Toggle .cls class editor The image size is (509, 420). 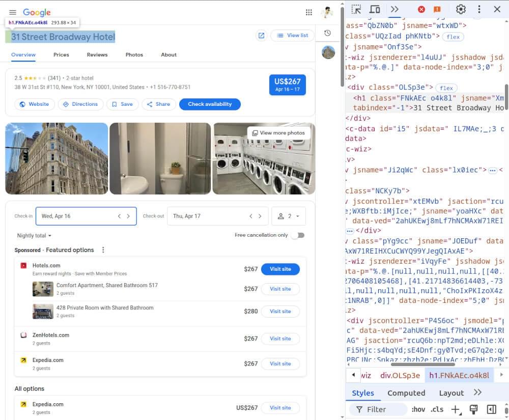click(x=437, y=409)
